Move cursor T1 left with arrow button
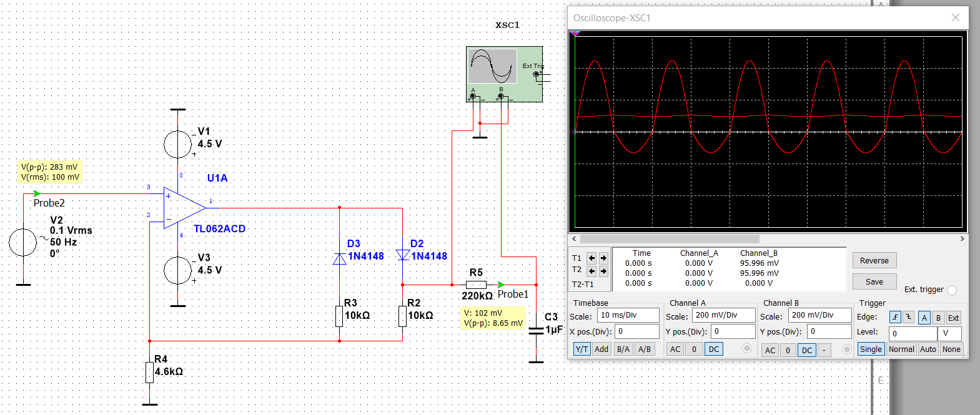 click(591, 258)
